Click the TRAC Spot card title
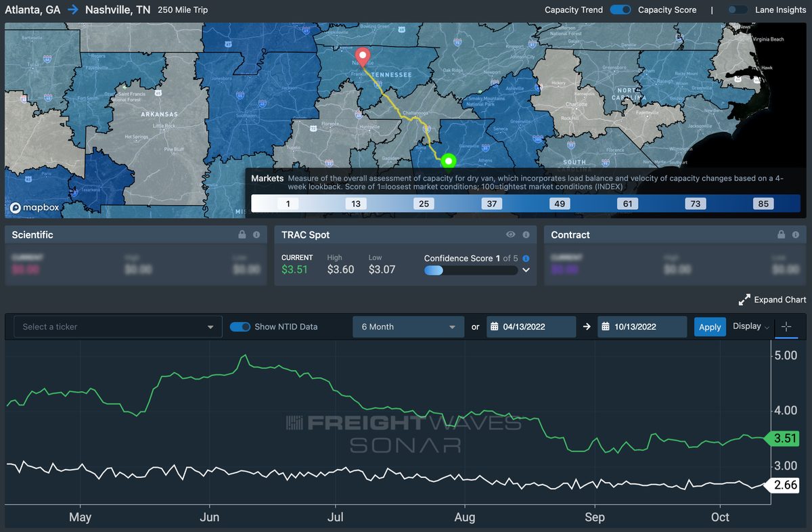Screen dimensions: 812x532 [x=306, y=235]
